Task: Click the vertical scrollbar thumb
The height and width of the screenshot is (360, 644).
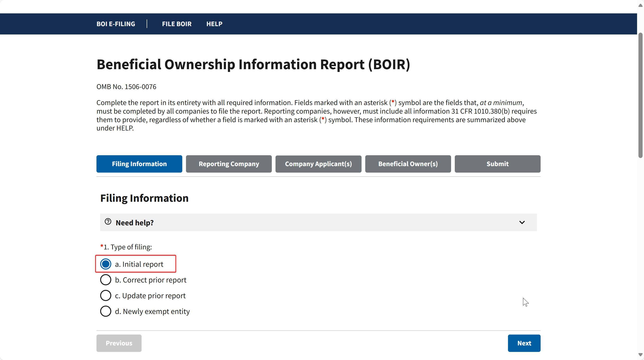Action: (640, 95)
